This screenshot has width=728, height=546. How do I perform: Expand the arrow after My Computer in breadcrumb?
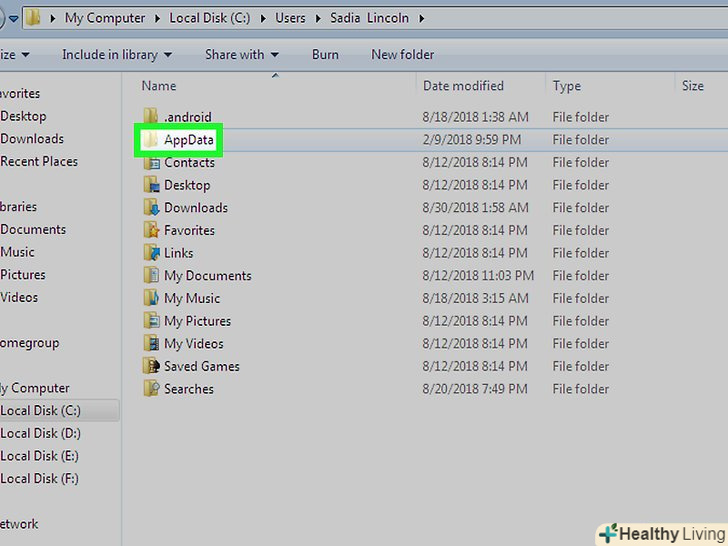(x=157, y=19)
